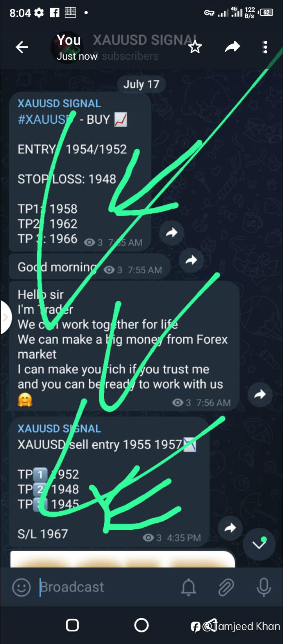283x644 pixels.
Task: Tap the microphone voice message icon
Action: [264, 587]
